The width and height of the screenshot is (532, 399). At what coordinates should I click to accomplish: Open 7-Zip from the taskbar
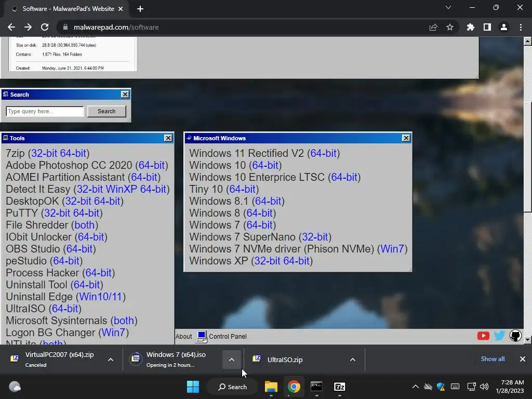(x=340, y=387)
